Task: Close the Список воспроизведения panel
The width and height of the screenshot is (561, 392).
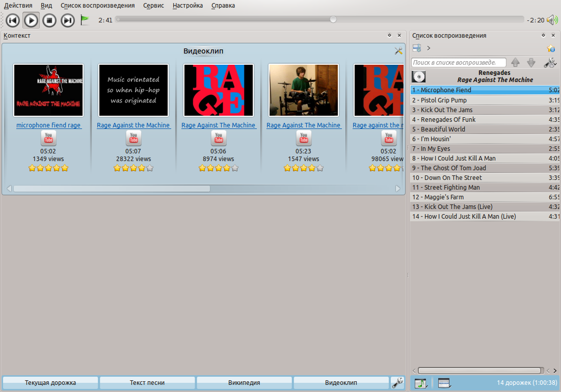Action: 553,35
